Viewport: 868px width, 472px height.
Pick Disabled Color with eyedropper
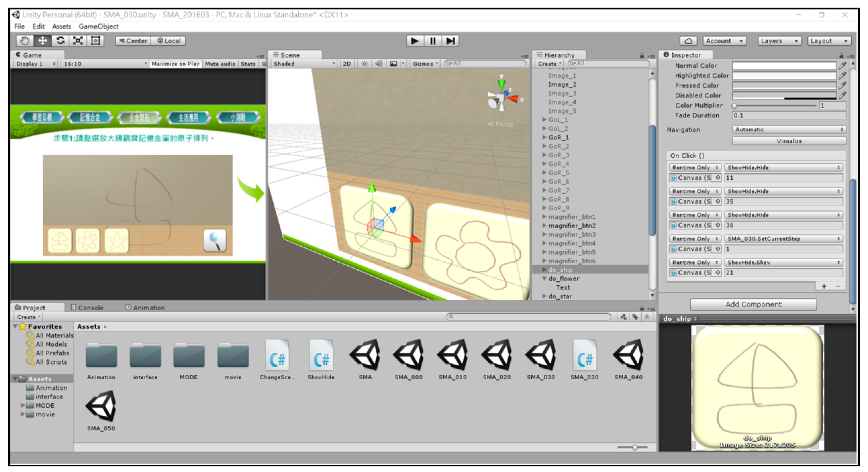(x=842, y=95)
